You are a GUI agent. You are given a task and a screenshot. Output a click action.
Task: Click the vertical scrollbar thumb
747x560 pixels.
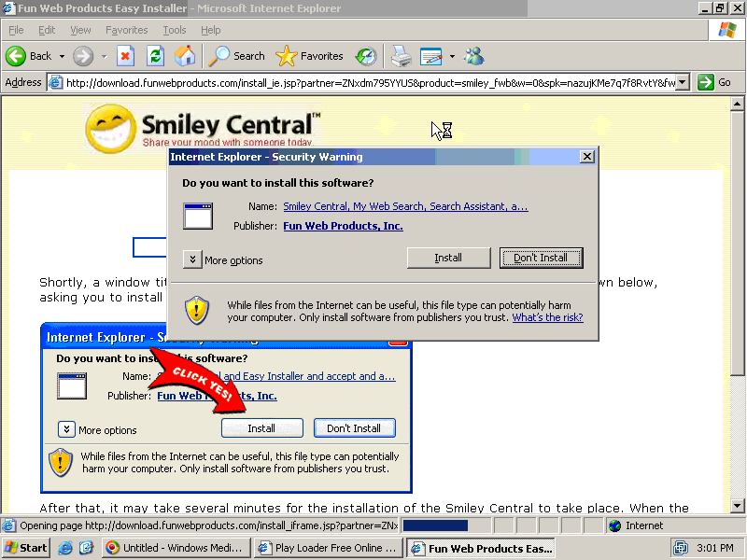(737, 243)
